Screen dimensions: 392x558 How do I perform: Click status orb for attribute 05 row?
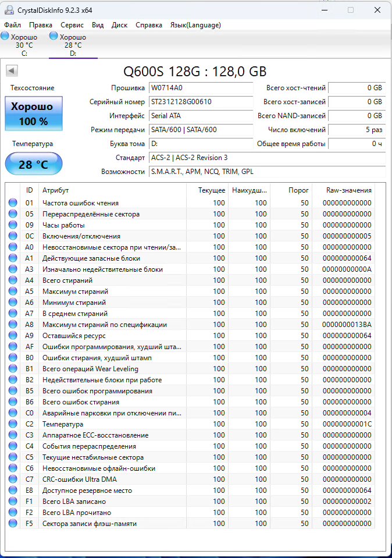[x=13, y=214]
